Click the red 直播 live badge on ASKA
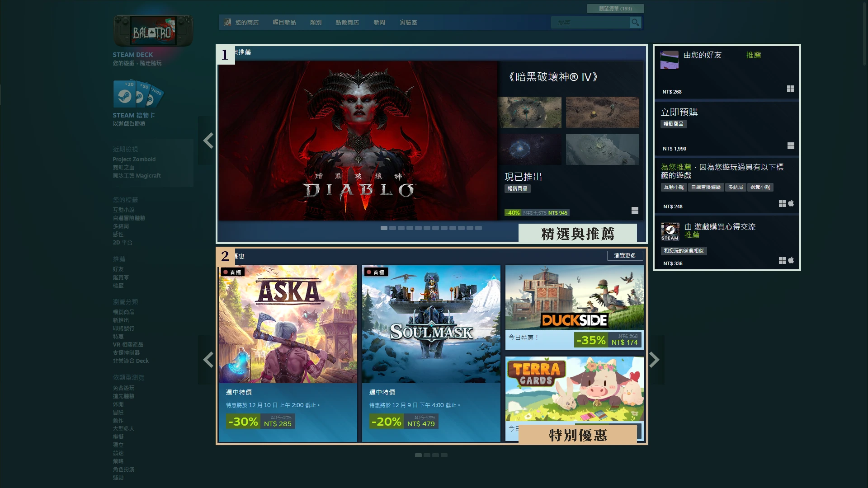Image resolution: width=868 pixels, height=488 pixels. 232,272
